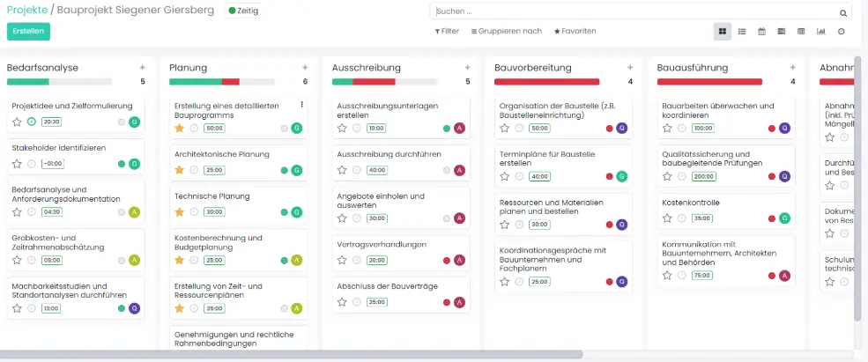Open Bedarfsanalyse column header

pyautogui.click(x=42, y=68)
